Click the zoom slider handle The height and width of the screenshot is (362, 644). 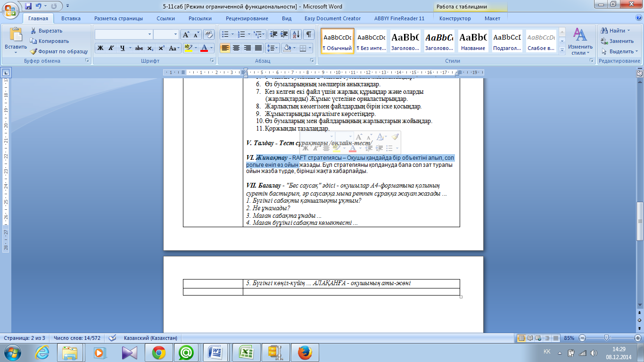(x=607, y=338)
